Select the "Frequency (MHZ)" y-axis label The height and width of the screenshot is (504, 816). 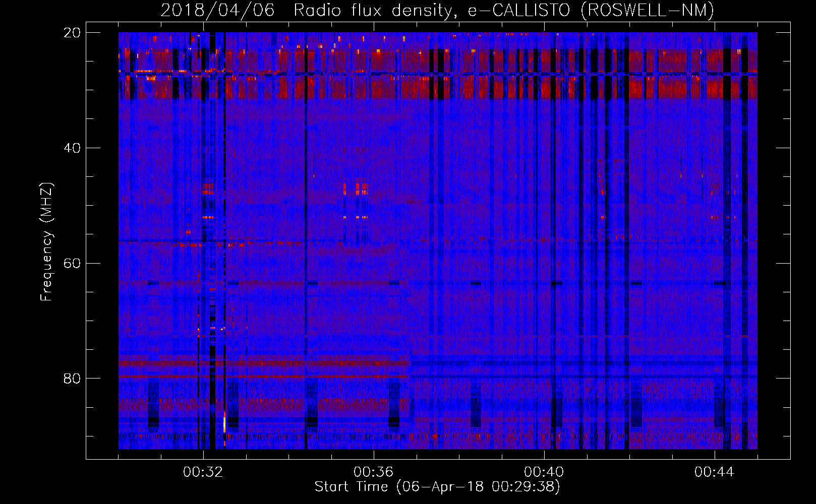[46, 242]
